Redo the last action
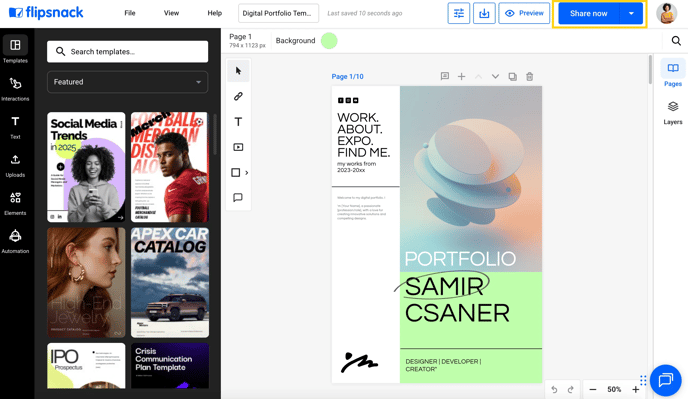The height and width of the screenshot is (399, 688). coord(570,389)
